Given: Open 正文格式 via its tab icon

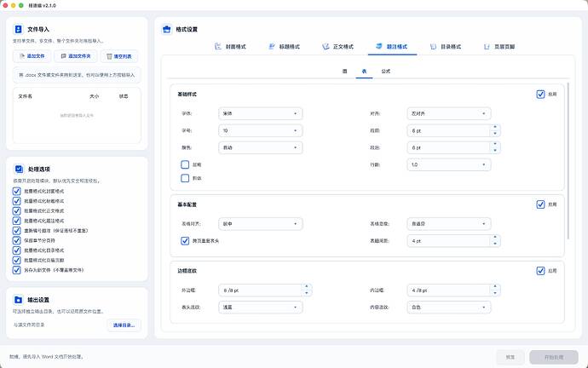Looking at the screenshot, I should (326, 47).
